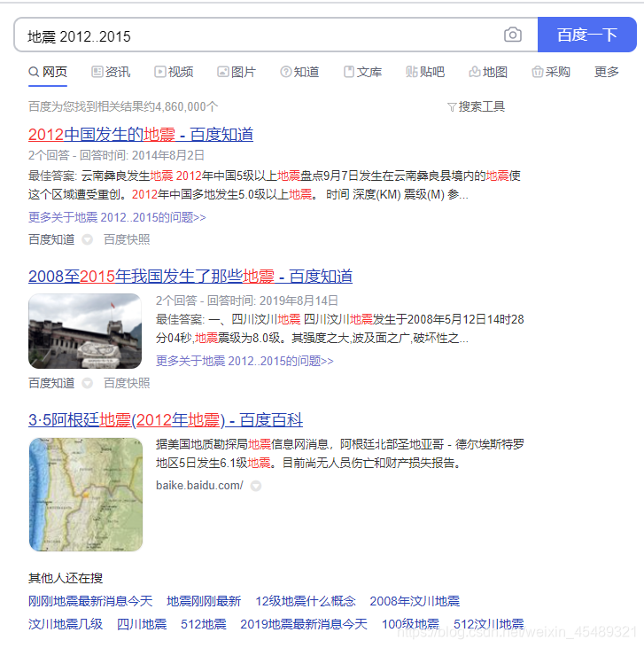Image resolution: width=644 pixels, height=648 pixels.
Task: Open the 图片 tab
Action: (237, 72)
